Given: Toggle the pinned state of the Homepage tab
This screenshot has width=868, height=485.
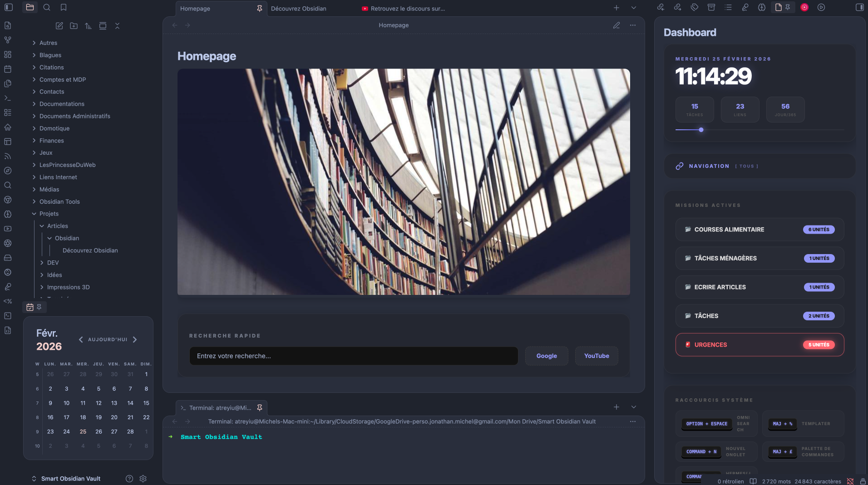Looking at the screenshot, I should (x=259, y=9).
